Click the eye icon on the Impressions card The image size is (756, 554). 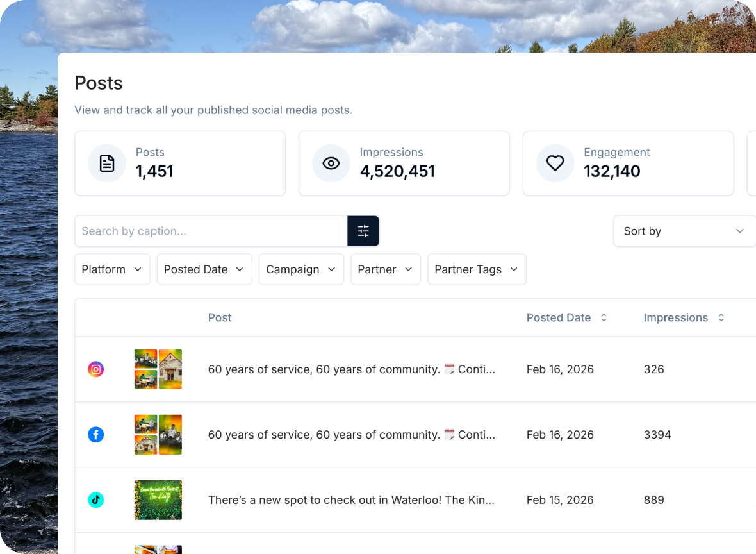point(331,163)
